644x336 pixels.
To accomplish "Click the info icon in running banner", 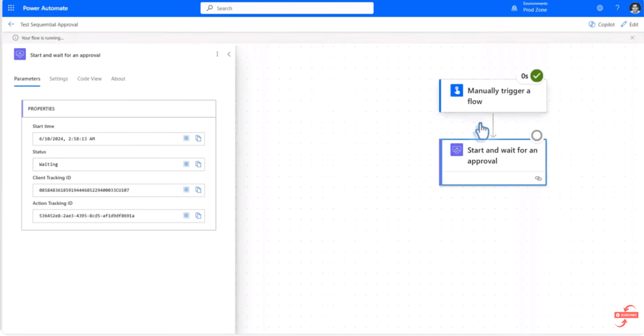I will point(15,38).
